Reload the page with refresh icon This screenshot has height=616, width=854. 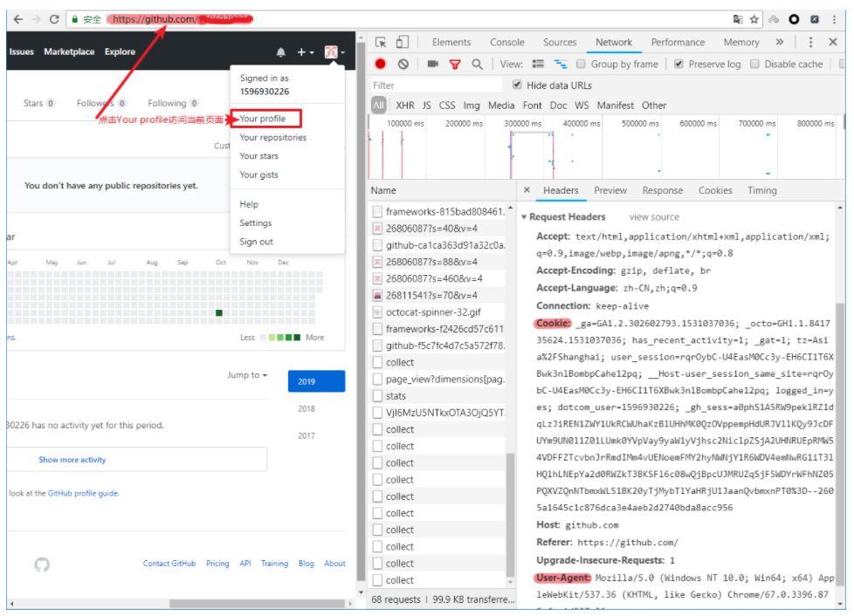tap(54, 19)
